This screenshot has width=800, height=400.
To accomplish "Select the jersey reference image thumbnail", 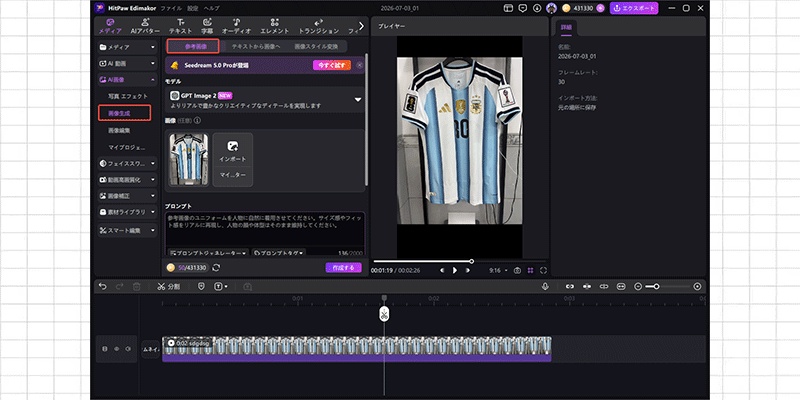I will [188, 159].
